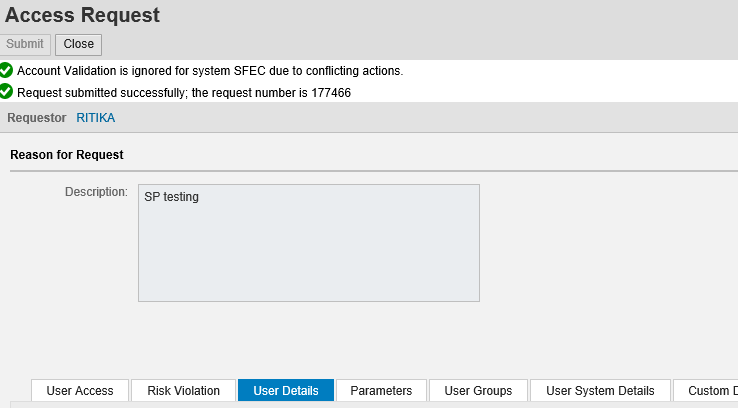Close the Access Request form
738x408 pixels.
79,44
